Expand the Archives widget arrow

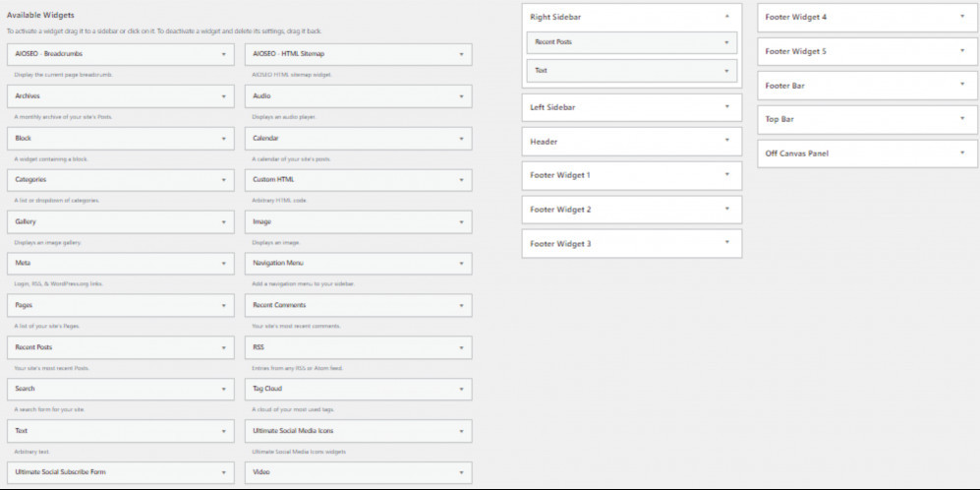click(224, 96)
